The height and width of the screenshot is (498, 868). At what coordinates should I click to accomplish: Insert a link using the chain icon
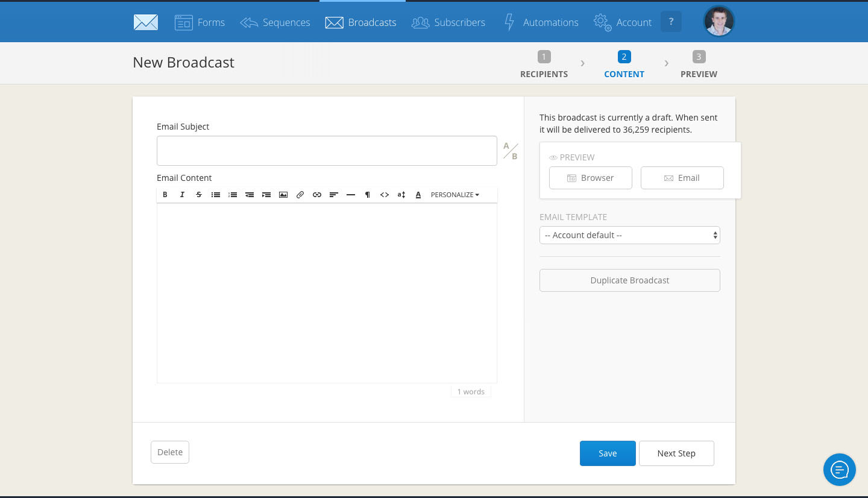point(317,195)
